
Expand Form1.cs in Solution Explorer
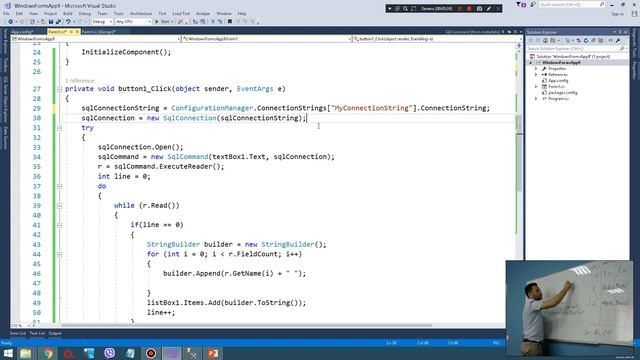pyautogui.click(x=536, y=87)
